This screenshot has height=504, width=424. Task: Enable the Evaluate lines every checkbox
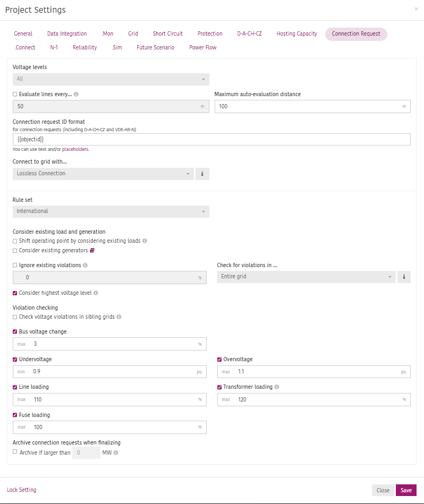[15, 94]
